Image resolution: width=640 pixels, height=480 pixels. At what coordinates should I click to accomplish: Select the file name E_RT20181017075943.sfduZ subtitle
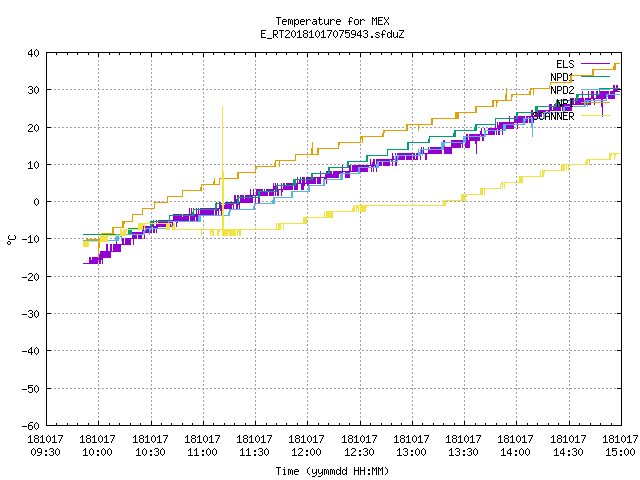(x=332, y=34)
